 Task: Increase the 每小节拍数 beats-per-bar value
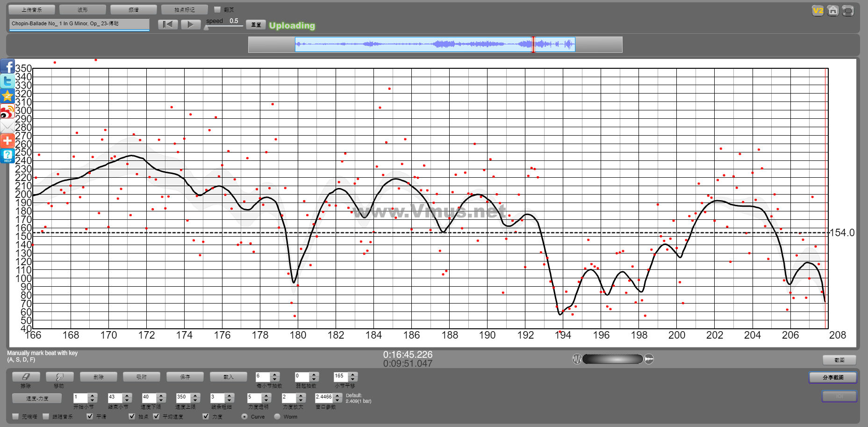point(275,374)
